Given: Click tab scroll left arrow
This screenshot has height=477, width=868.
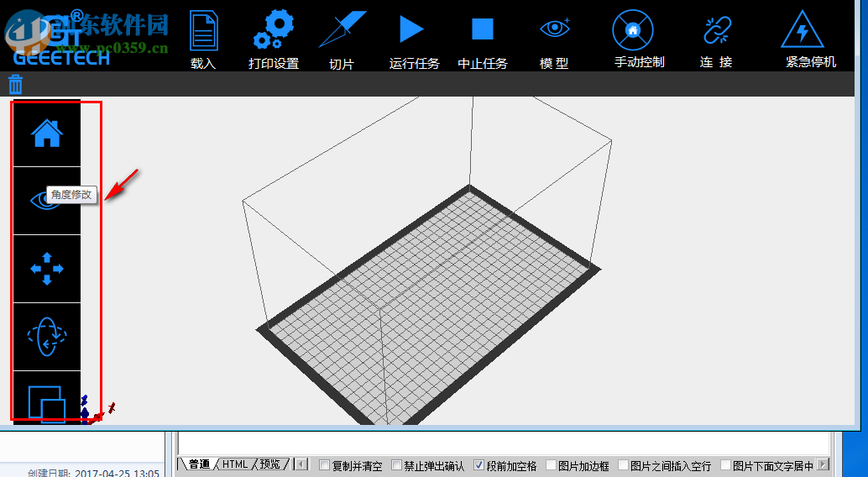Looking at the screenshot, I should pos(301,464).
